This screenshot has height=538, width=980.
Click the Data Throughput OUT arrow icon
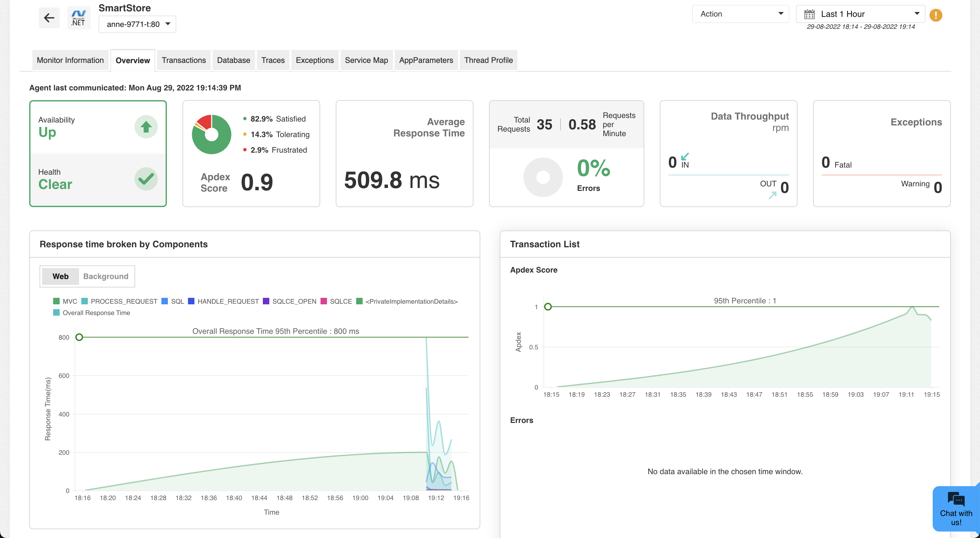tap(772, 195)
